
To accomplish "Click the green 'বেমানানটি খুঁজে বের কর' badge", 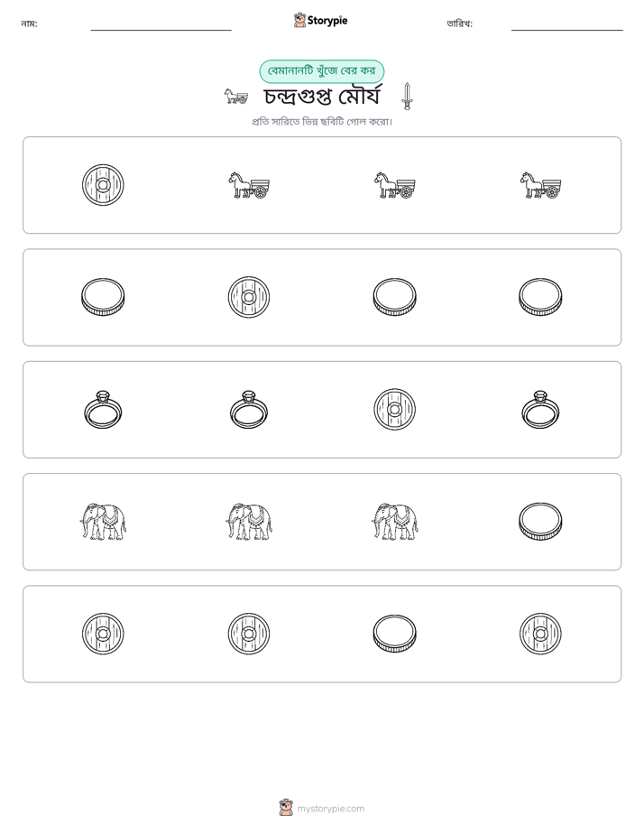I will coord(321,71).
